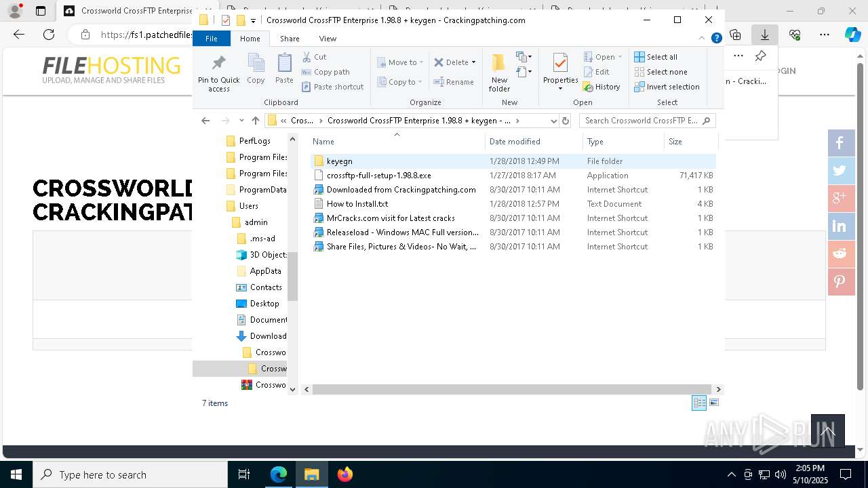Select MrCracks.com shortcut file
This screenshot has height=488, width=868.
pos(513,218)
